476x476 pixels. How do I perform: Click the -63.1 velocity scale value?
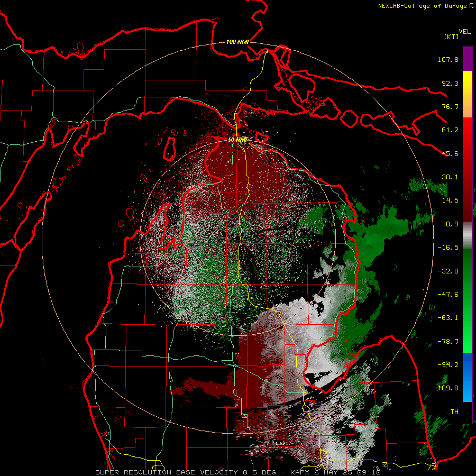(x=448, y=318)
